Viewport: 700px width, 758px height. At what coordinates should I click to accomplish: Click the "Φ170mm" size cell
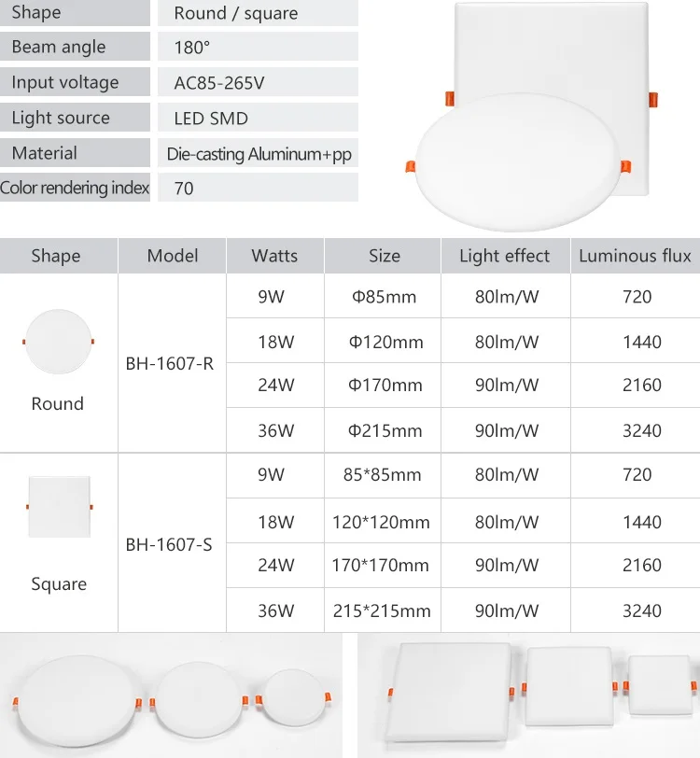click(385, 385)
